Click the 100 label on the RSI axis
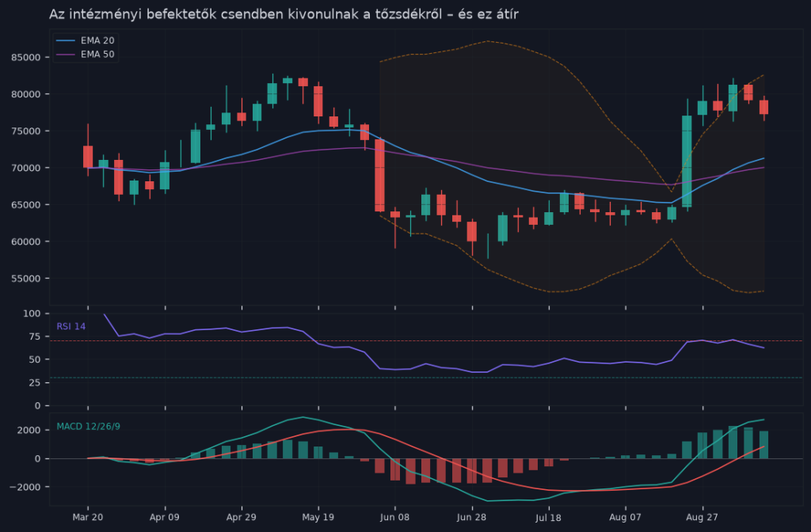Screen dimensions: 811x532 point(32,313)
